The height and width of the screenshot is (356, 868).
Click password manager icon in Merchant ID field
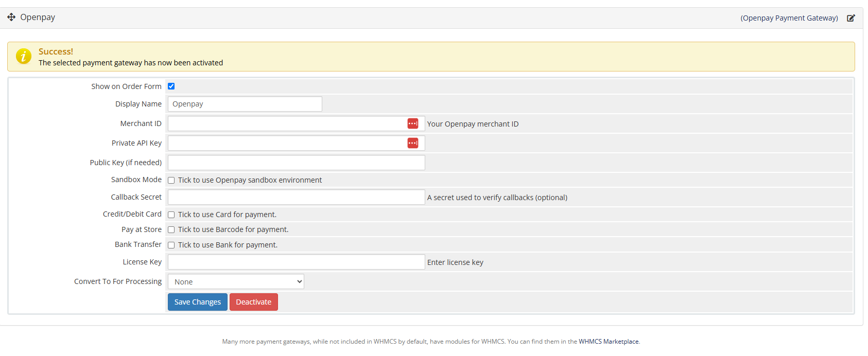(x=413, y=123)
